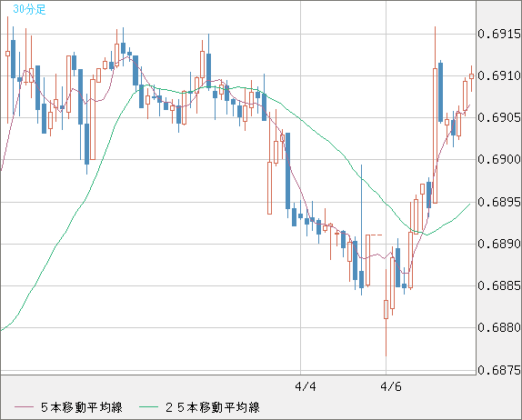Click the 0.6890 price axis label

(499, 244)
